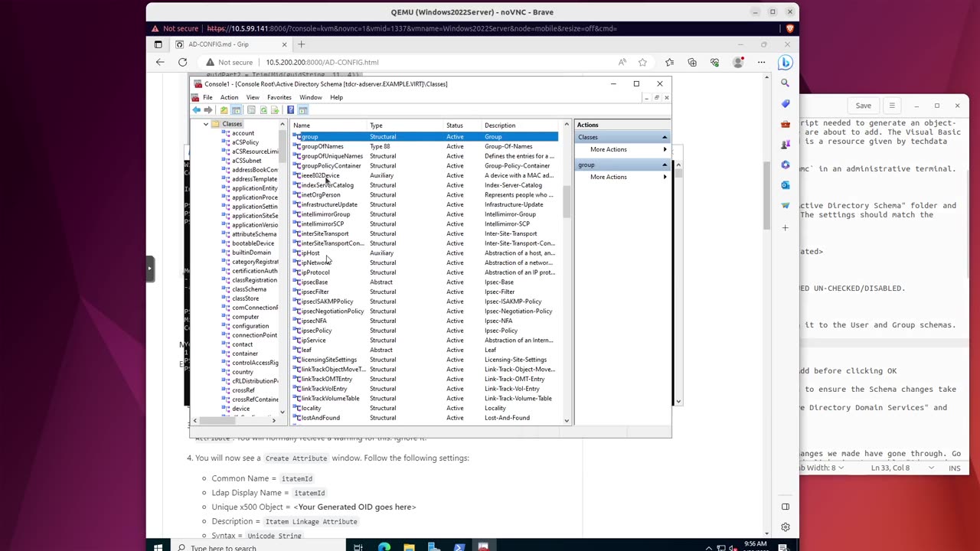Open Edge Settings and more menu

[761, 62]
